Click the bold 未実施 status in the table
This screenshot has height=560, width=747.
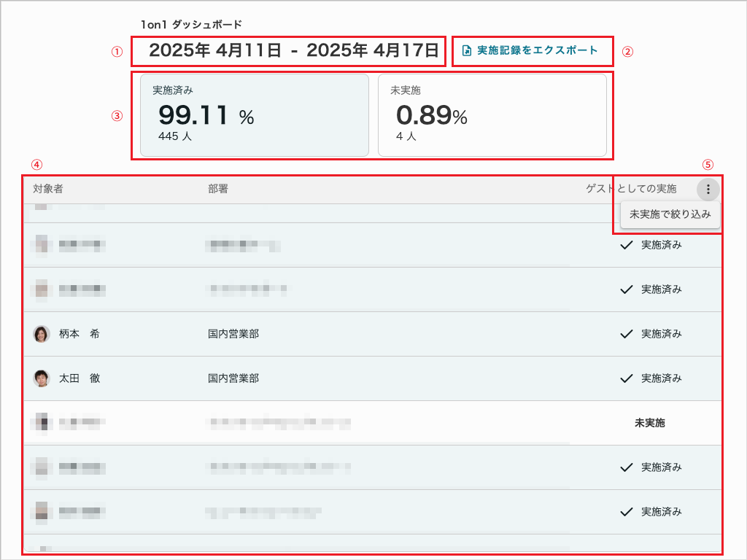pos(650,423)
